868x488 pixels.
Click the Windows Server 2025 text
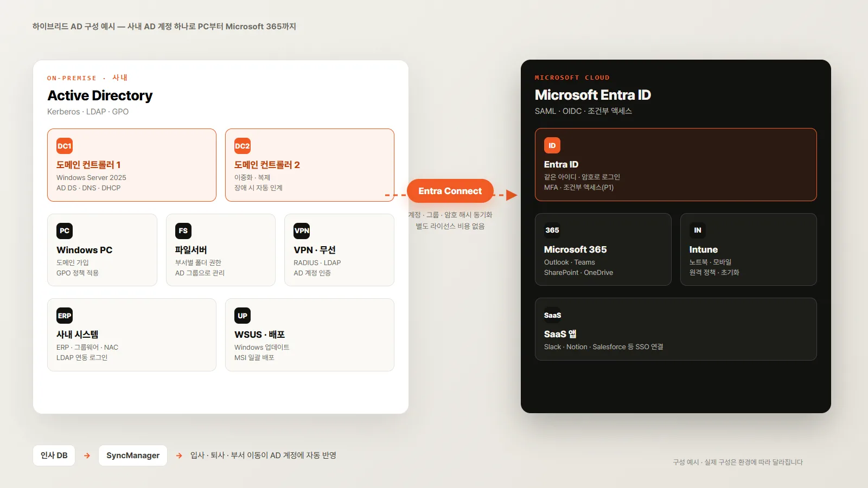point(91,178)
